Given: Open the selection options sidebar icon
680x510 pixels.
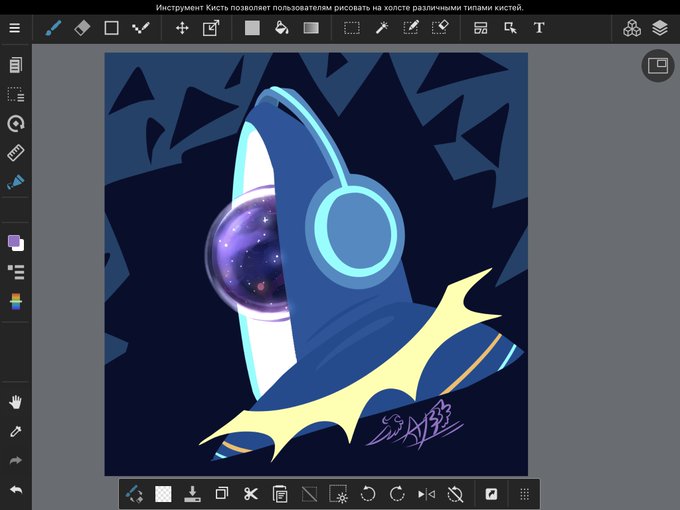Looking at the screenshot, I should (x=16, y=94).
